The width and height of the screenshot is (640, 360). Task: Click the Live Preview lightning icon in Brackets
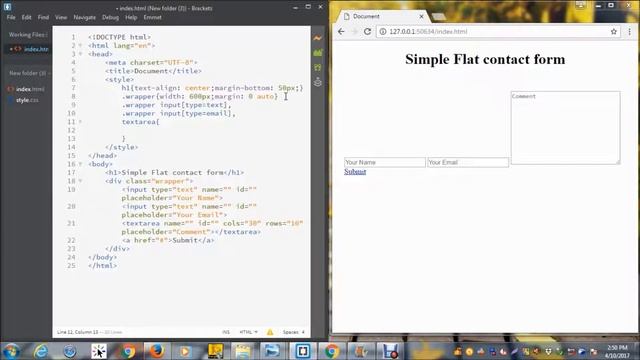[318, 38]
